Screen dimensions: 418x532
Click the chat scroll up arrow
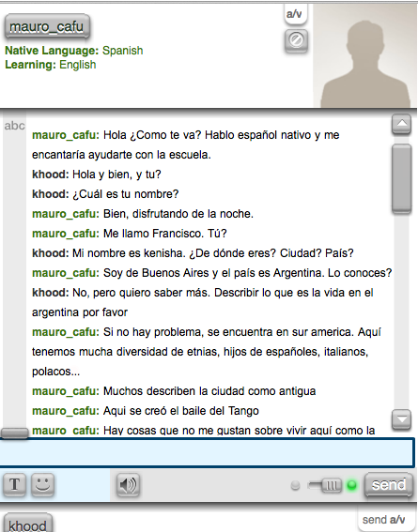tap(402, 124)
